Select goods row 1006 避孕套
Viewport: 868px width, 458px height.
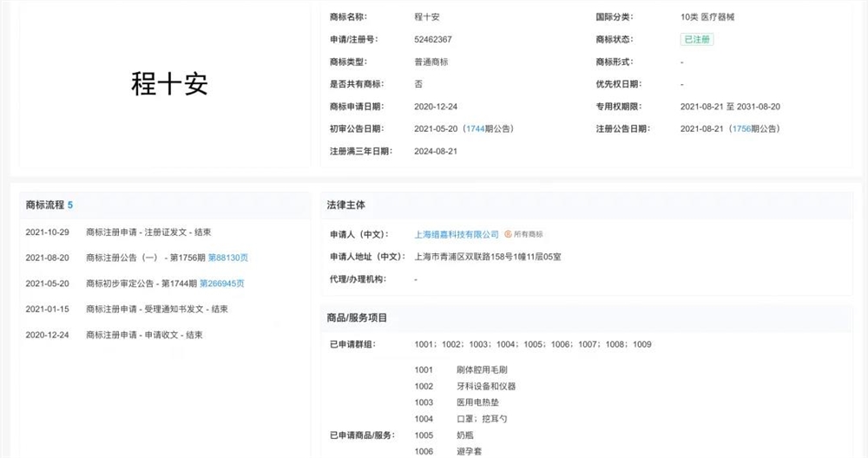click(448, 452)
